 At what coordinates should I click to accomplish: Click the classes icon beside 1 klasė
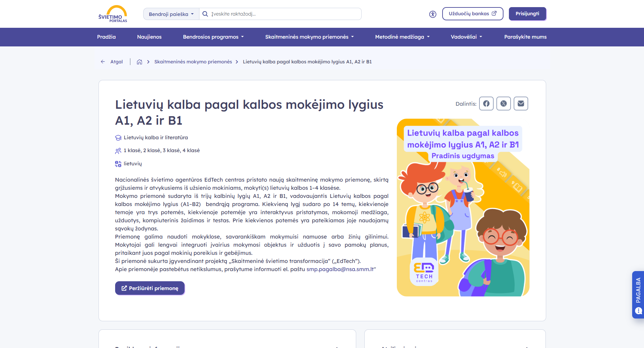tap(118, 150)
